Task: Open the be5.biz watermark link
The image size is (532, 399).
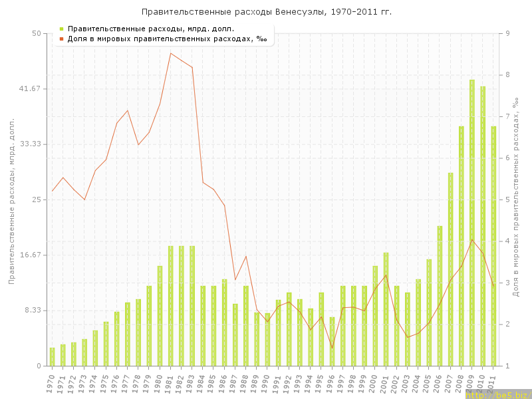Action: pyautogui.click(x=498, y=394)
